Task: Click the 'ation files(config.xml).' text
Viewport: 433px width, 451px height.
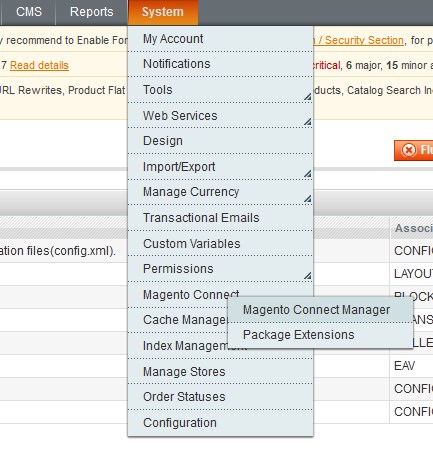Action: pos(58,251)
